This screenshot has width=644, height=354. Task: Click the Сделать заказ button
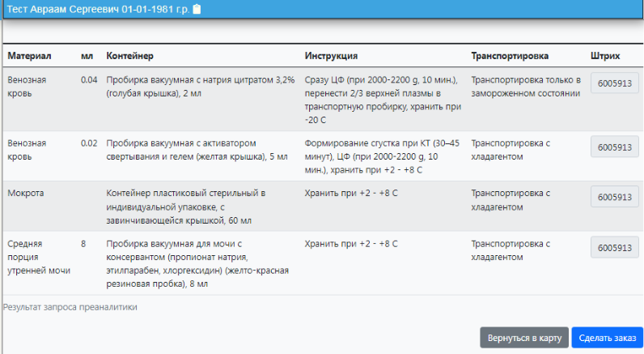607,338
